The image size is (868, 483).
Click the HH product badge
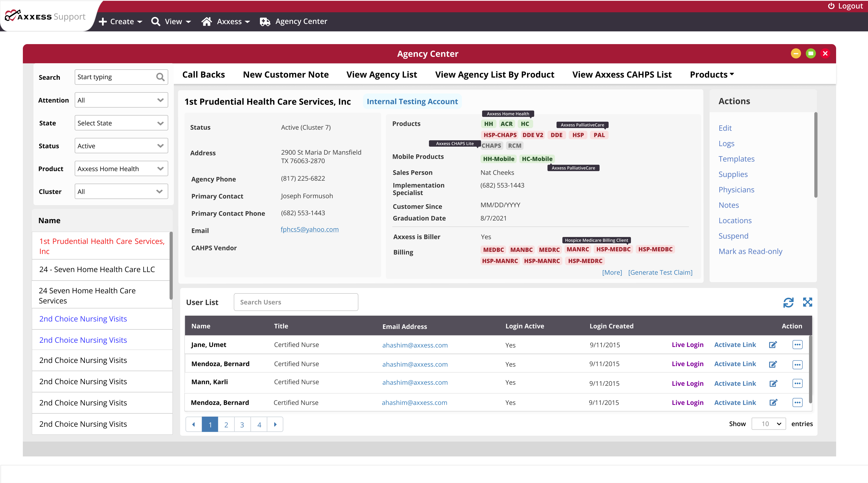point(488,124)
